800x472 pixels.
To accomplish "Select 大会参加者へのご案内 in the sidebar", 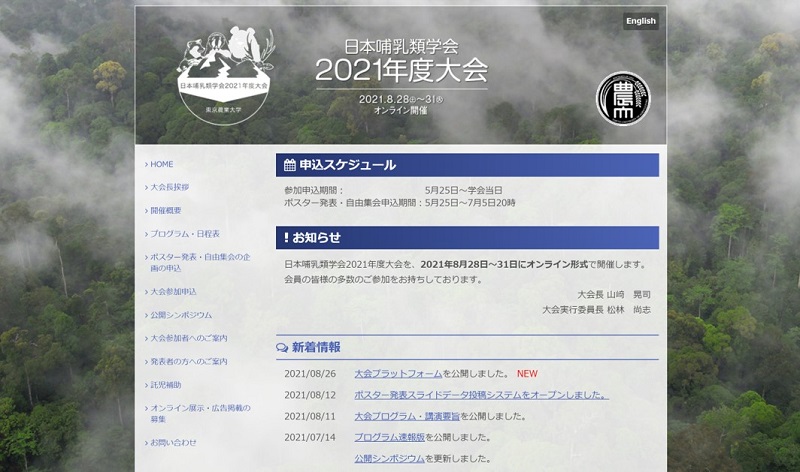I will click(x=188, y=338).
